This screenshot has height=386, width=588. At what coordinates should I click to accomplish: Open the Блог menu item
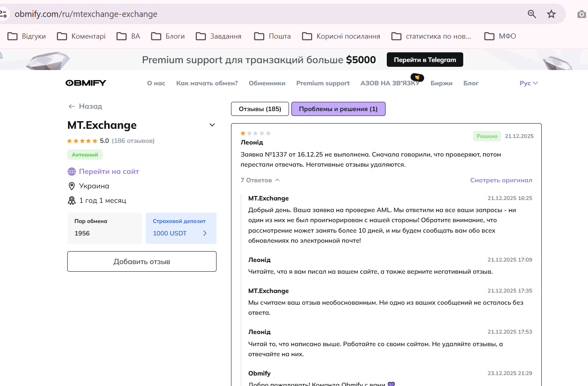point(471,83)
